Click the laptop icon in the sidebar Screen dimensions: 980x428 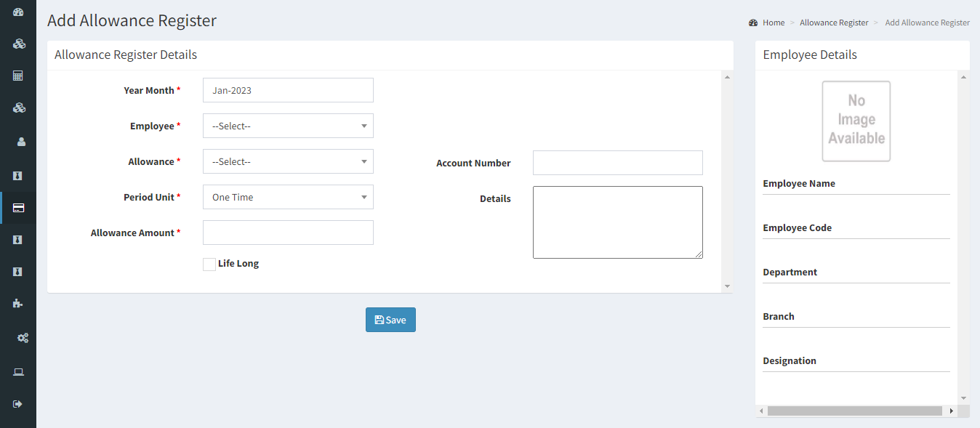(x=19, y=372)
